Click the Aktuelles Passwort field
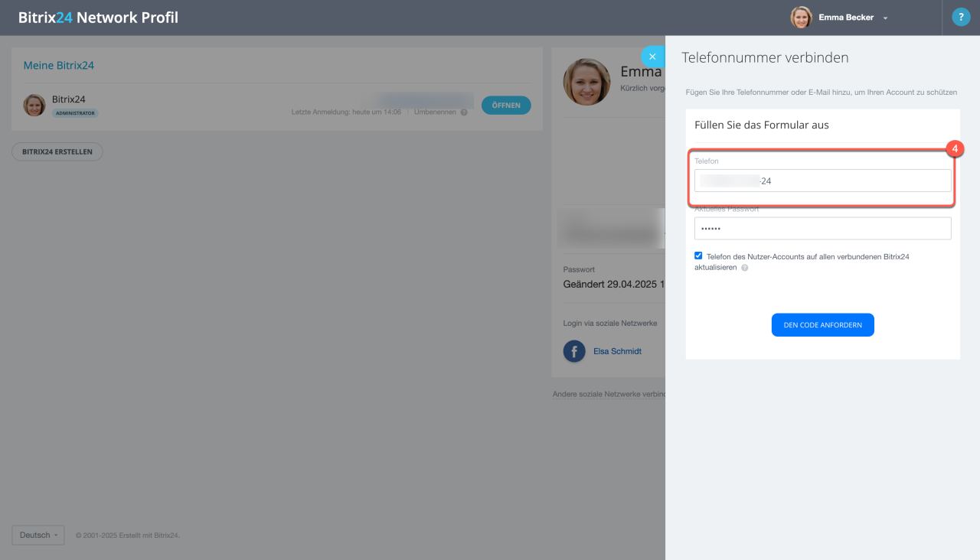 pos(822,228)
